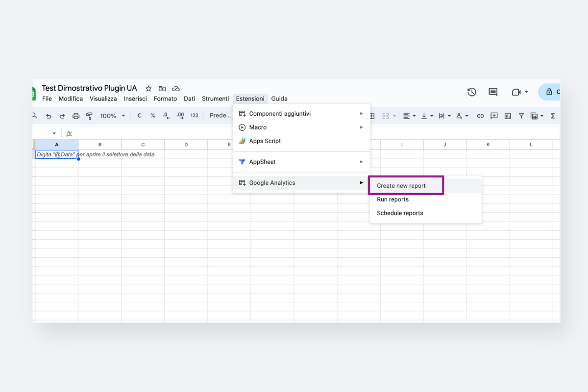Screen dimensions: 588x392
Task: Click the move-to-folder icon beside the title
Action: click(x=162, y=89)
